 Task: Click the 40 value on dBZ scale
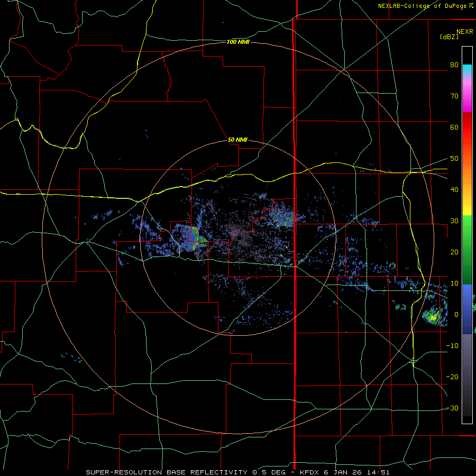coord(454,190)
